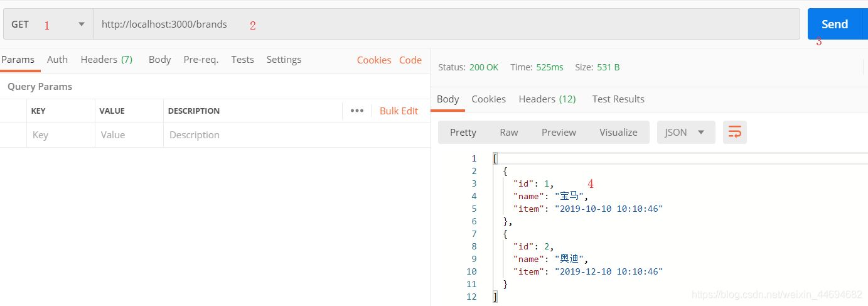Open the Cookies link
This screenshot has width=868, height=306.
(374, 60)
